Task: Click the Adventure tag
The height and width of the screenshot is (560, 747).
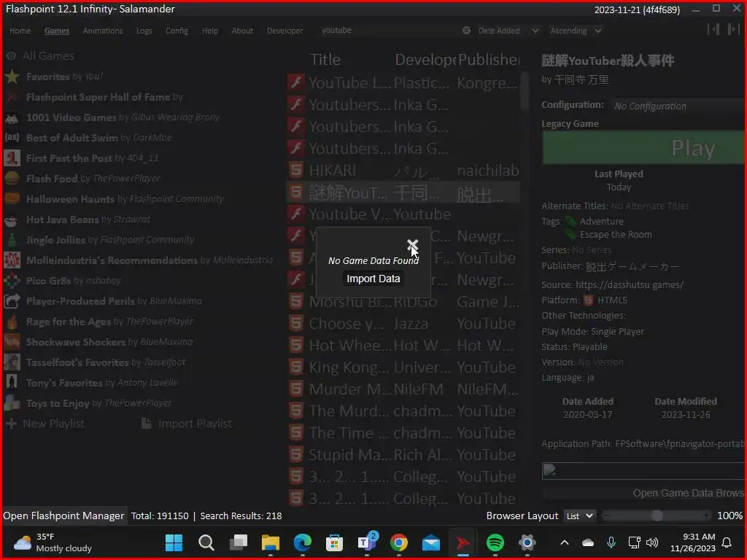Action: (x=601, y=221)
